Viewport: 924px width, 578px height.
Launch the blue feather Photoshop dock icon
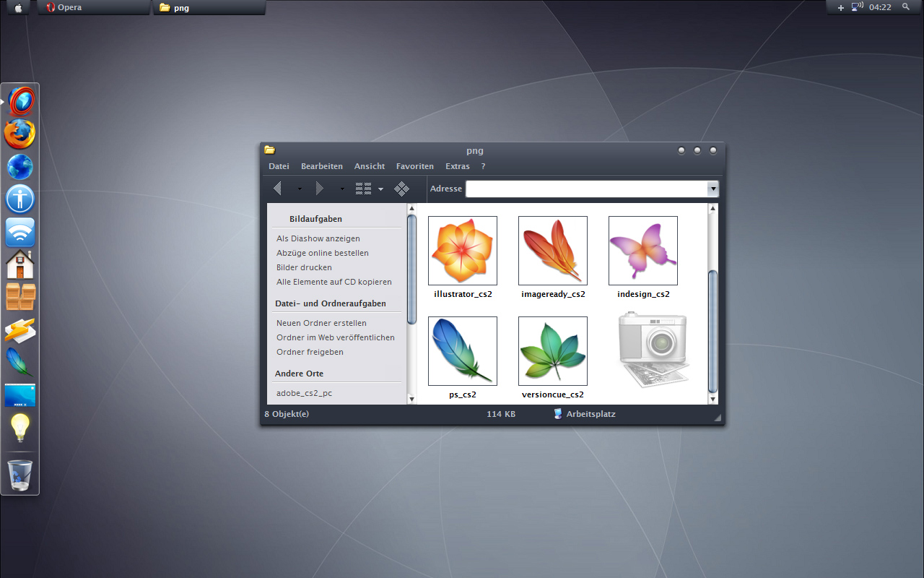point(19,363)
